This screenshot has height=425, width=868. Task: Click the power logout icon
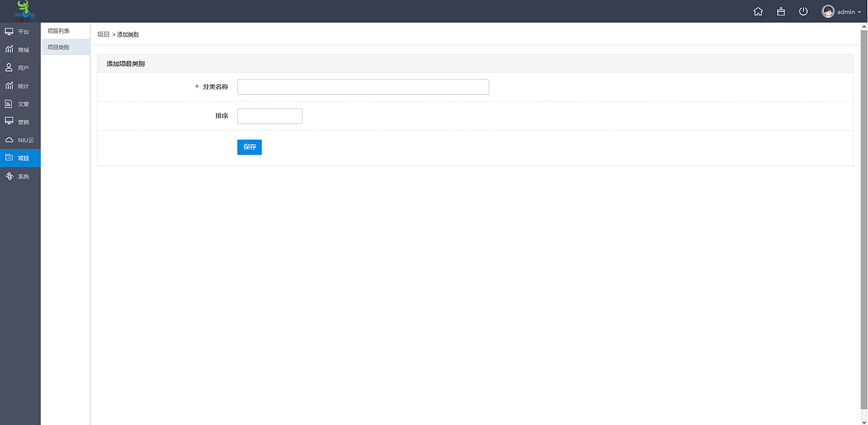coord(804,12)
